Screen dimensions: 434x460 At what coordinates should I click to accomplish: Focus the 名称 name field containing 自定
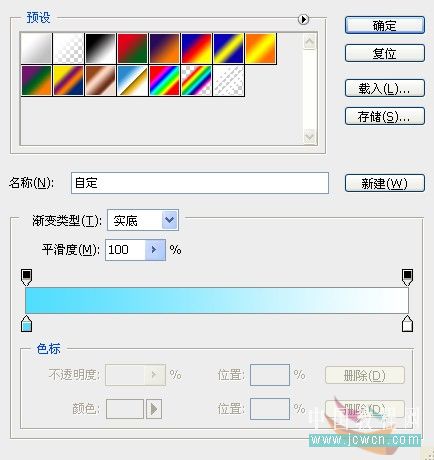click(200, 183)
